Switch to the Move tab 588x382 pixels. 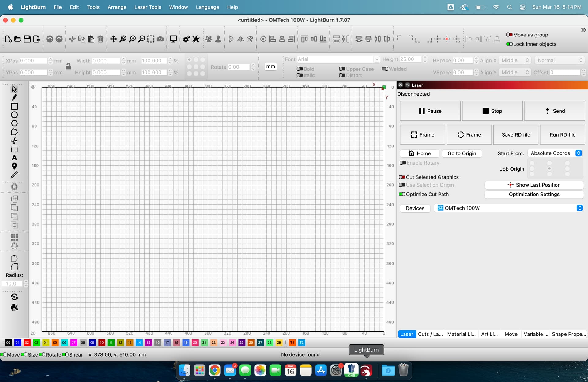tap(511, 334)
